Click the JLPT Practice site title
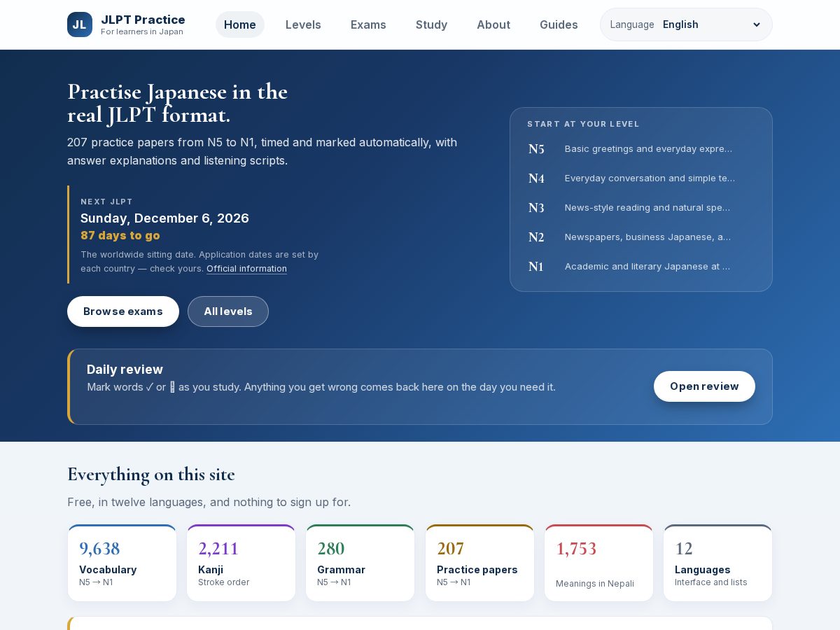840x630 pixels. point(143,20)
